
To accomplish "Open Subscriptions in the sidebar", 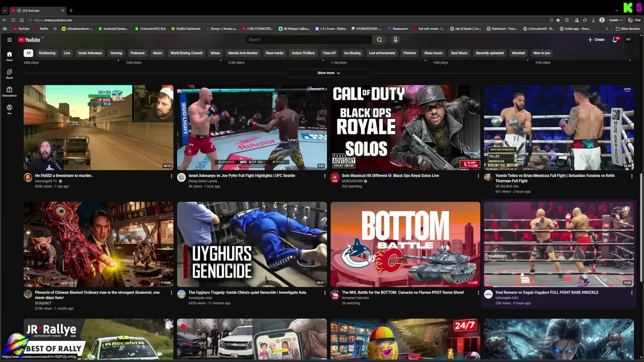I will (x=9, y=92).
